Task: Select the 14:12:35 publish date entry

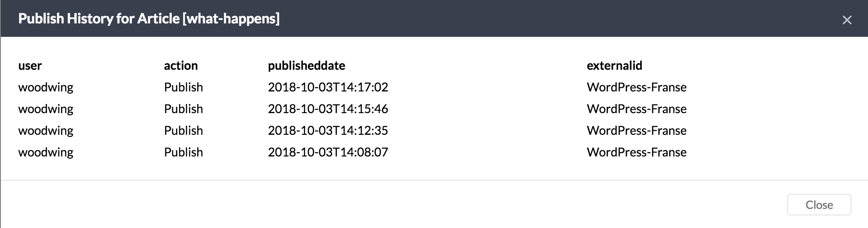Action: click(x=328, y=130)
